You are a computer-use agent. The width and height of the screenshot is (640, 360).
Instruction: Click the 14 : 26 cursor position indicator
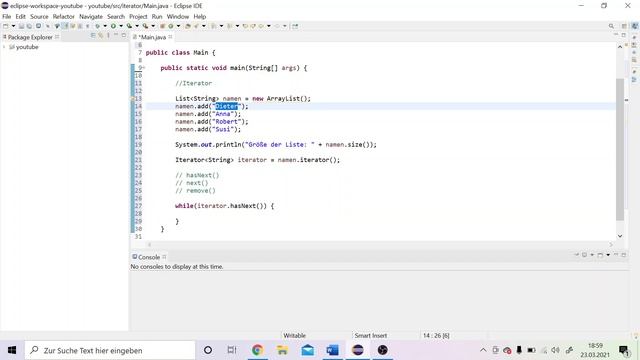pos(436,336)
